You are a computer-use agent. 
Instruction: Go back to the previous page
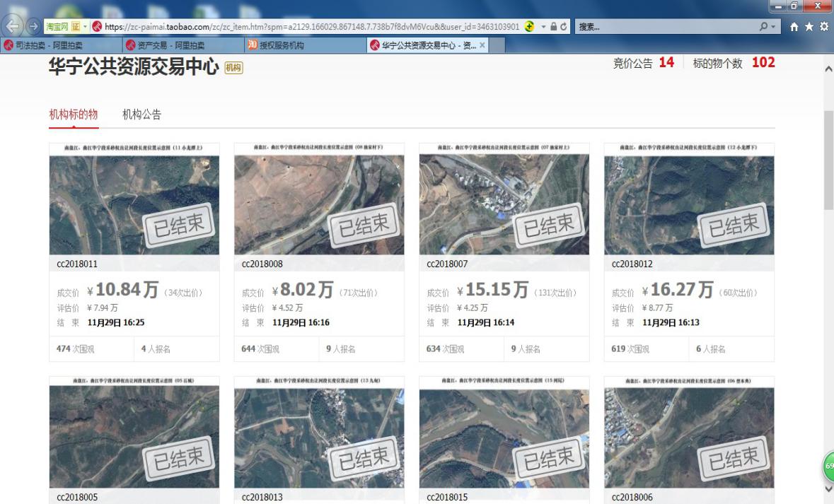[x=13, y=26]
